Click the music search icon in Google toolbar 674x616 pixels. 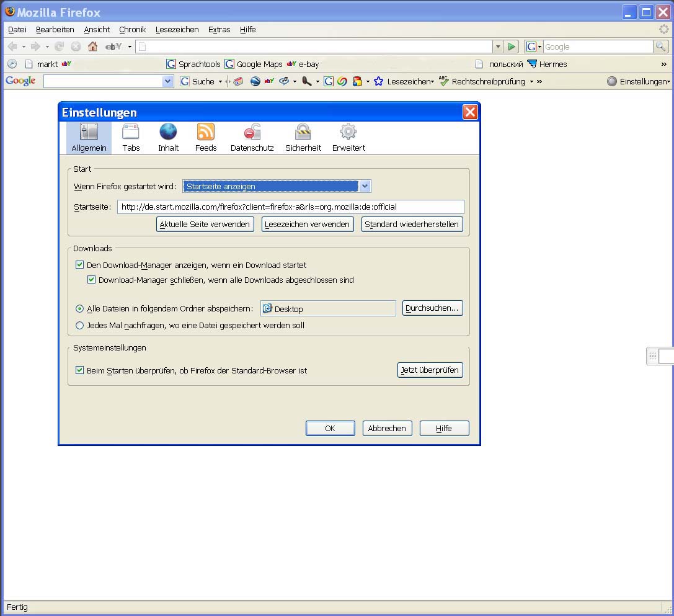pyautogui.click(x=284, y=81)
